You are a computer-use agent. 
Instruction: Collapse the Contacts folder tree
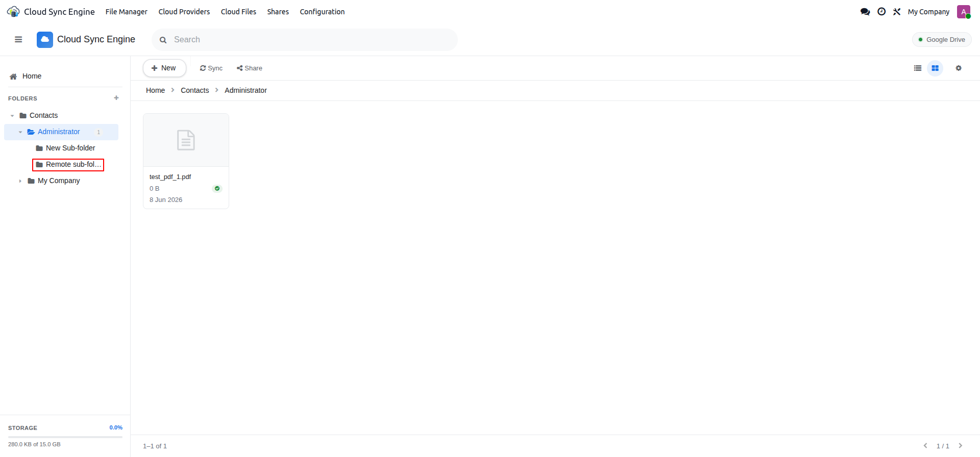(x=12, y=116)
